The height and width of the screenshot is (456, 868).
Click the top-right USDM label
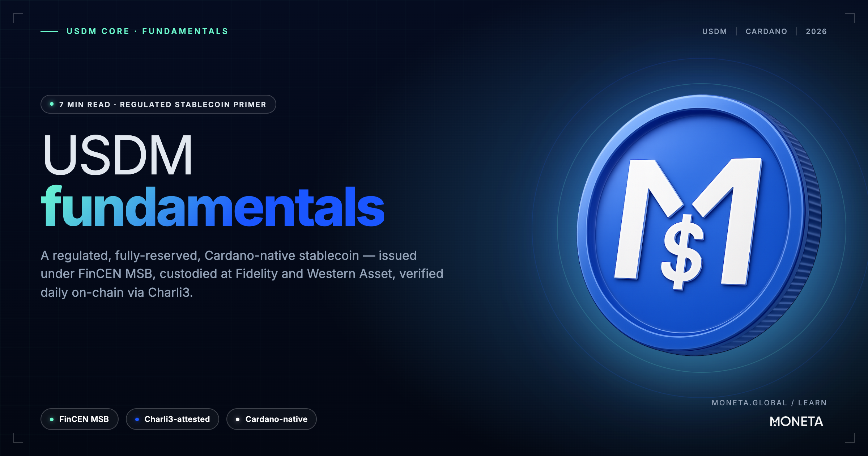coord(714,31)
